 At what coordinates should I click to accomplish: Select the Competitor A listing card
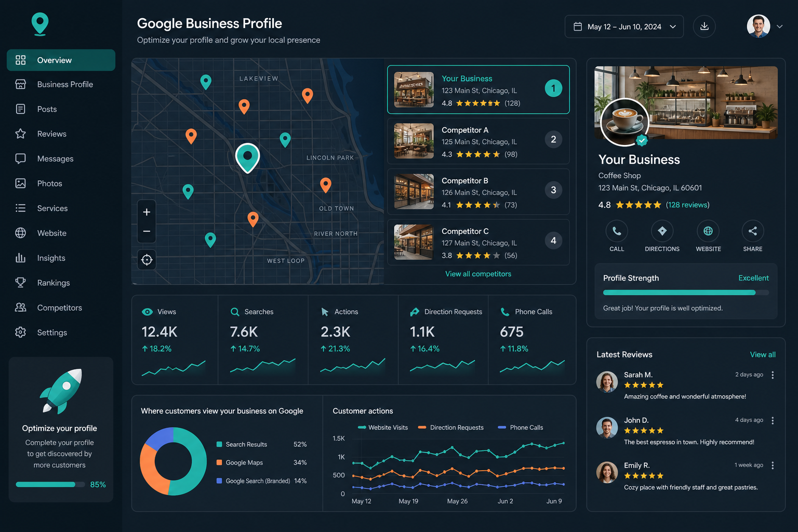[x=478, y=141]
